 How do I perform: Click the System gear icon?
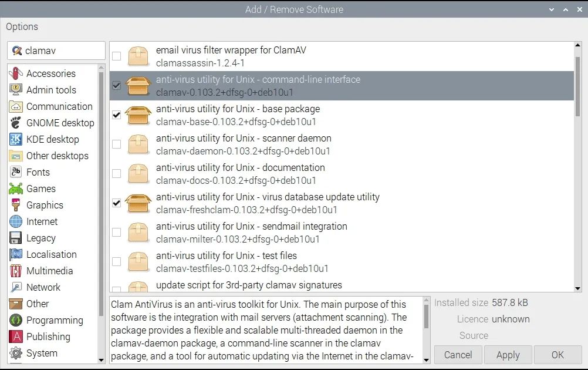[x=16, y=353]
